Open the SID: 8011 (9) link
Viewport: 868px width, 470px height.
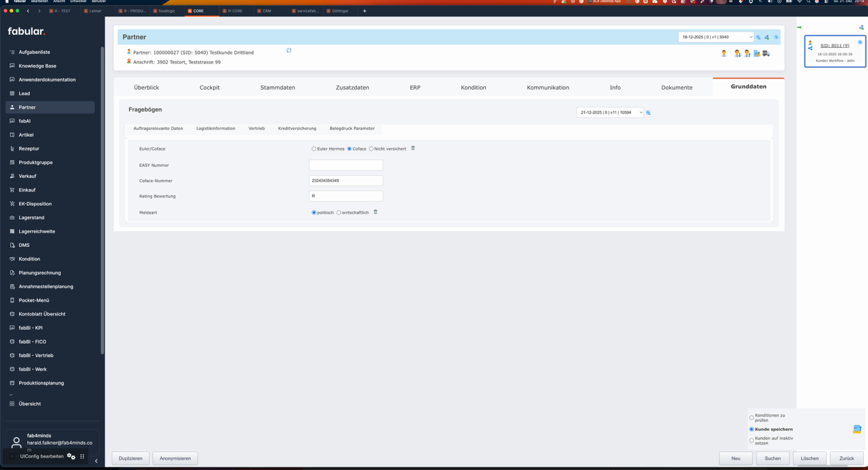(x=835, y=46)
